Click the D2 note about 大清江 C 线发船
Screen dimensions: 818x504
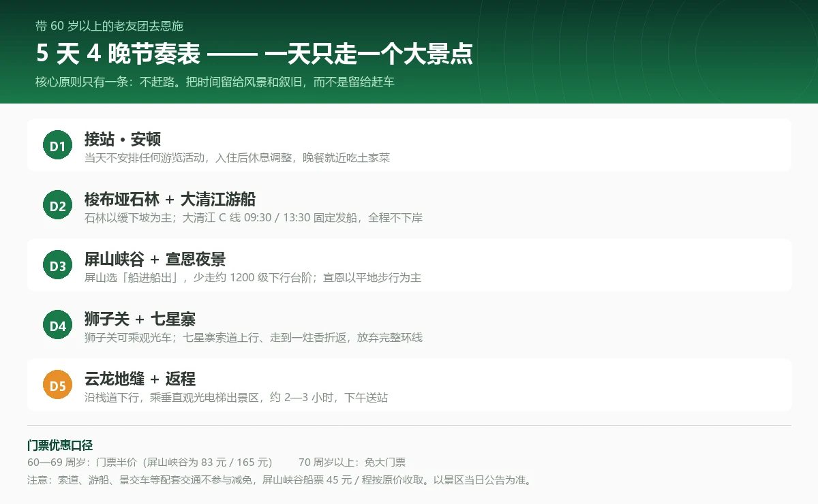pyautogui.click(x=254, y=218)
